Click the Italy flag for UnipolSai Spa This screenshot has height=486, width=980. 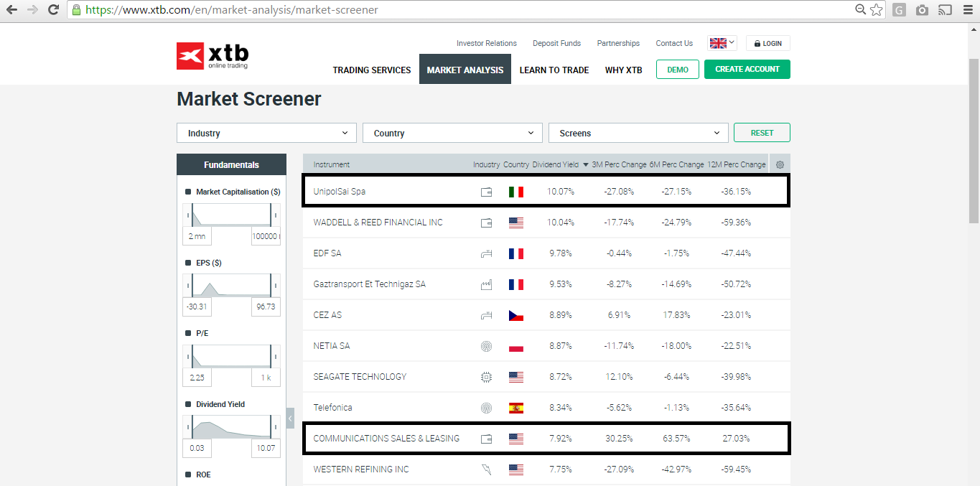pos(515,192)
